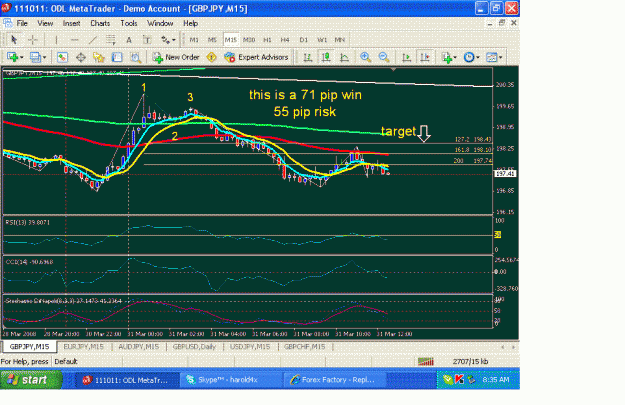Image resolution: width=625 pixels, height=405 pixels.
Task: Switch to the W1 weekly timeframe
Action: 322,40
